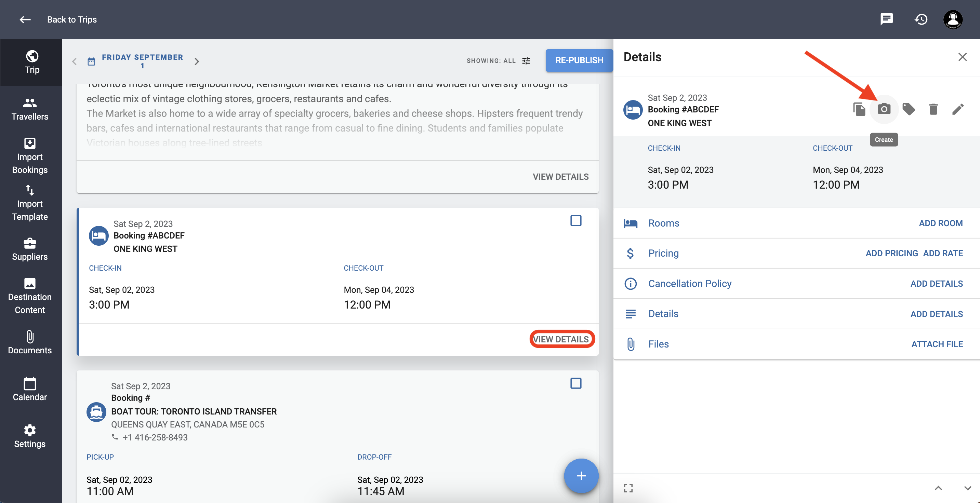Open the Trip globe sidebar item

pyautogui.click(x=32, y=62)
